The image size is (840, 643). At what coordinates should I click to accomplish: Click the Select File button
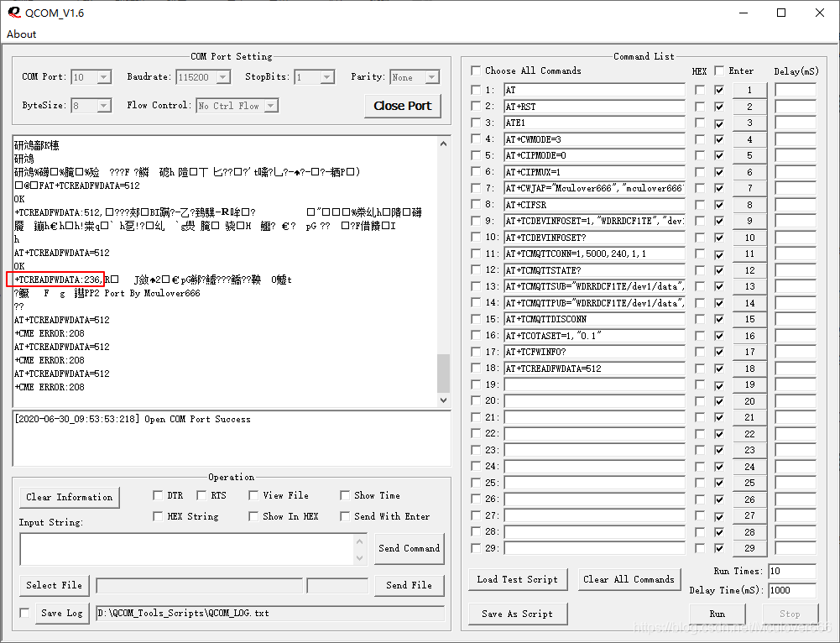(54, 585)
